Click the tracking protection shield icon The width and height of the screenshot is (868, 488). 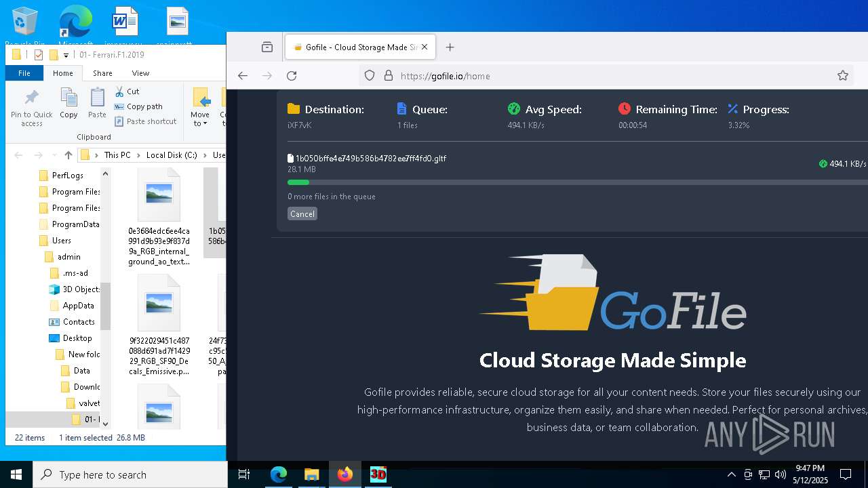370,76
